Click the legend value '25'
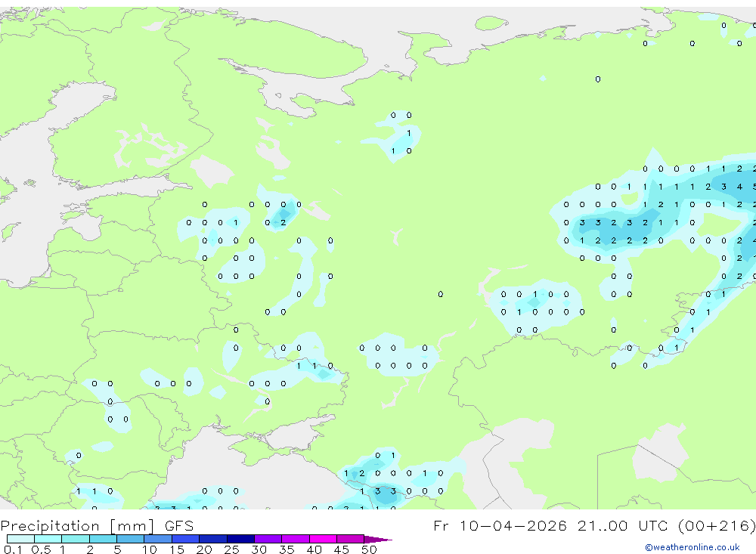Image resolution: width=756 pixels, height=554 pixels. [231, 549]
